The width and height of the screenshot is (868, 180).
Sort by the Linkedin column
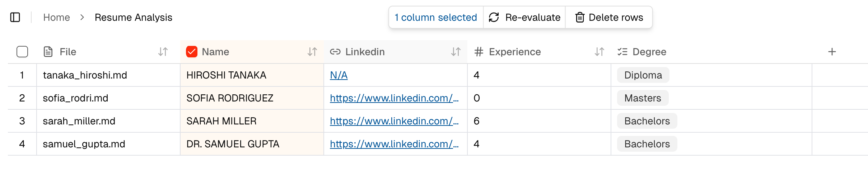pyautogui.click(x=456, y=52)
